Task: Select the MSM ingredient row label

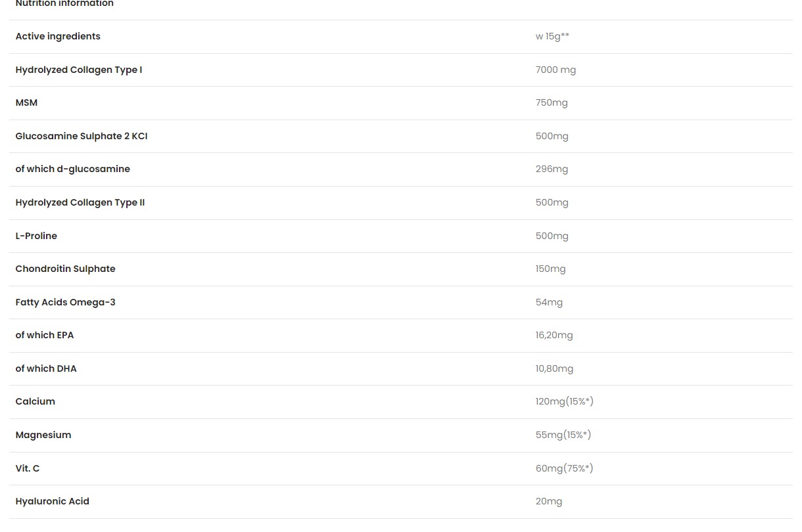Action: pyautogui.click(x=26, y=102)
